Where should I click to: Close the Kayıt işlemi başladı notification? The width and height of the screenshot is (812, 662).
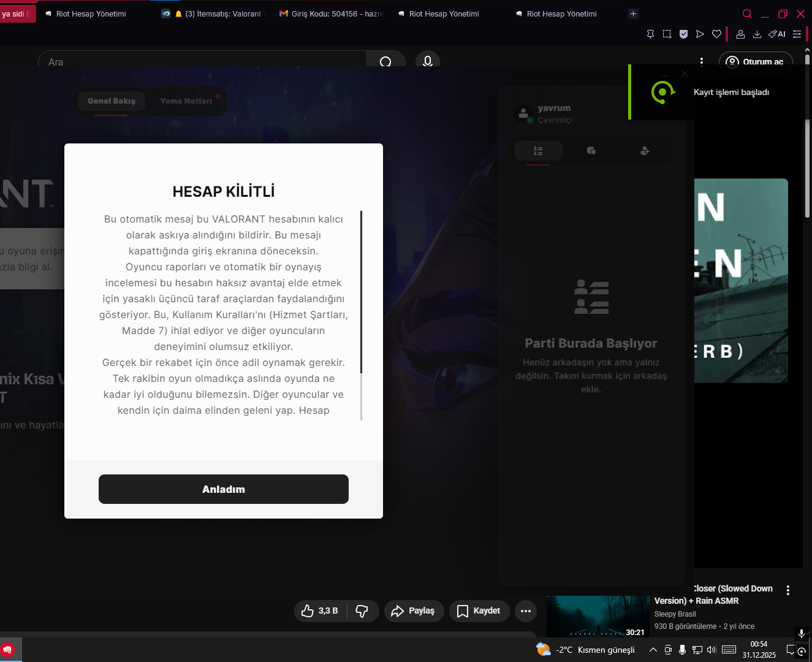click(685, 74)
